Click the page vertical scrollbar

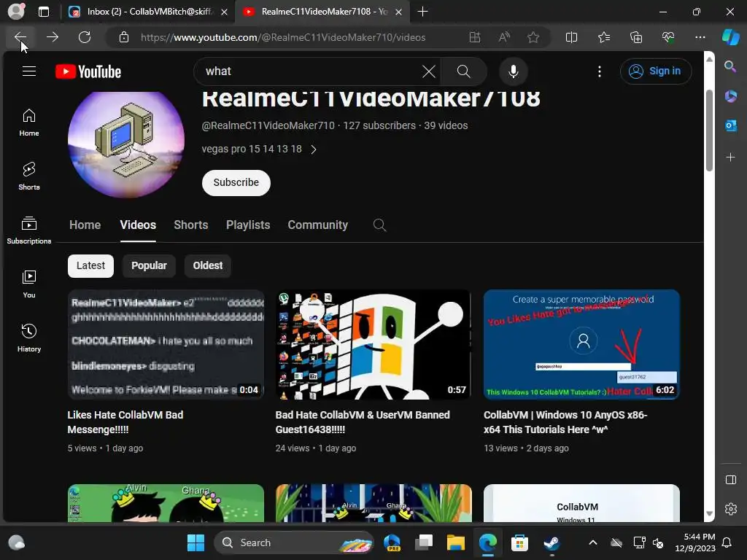coord(709,131)
